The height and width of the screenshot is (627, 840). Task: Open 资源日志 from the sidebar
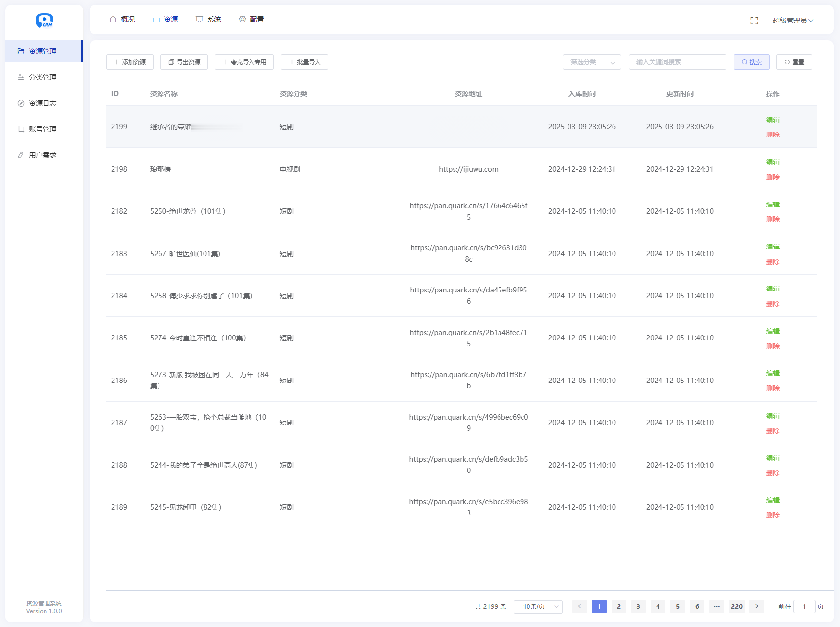pyautogui.click(x=43, y=103)
